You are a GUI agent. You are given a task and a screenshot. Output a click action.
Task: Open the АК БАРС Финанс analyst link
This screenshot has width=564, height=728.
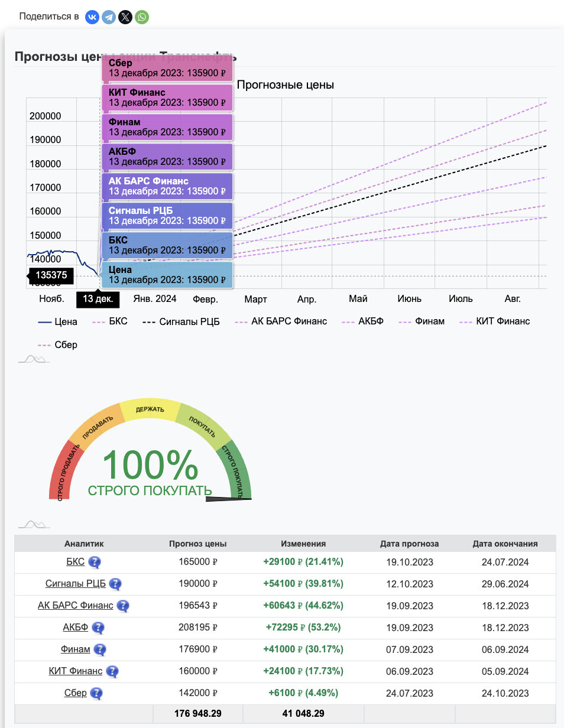click(x=76, y=606)
